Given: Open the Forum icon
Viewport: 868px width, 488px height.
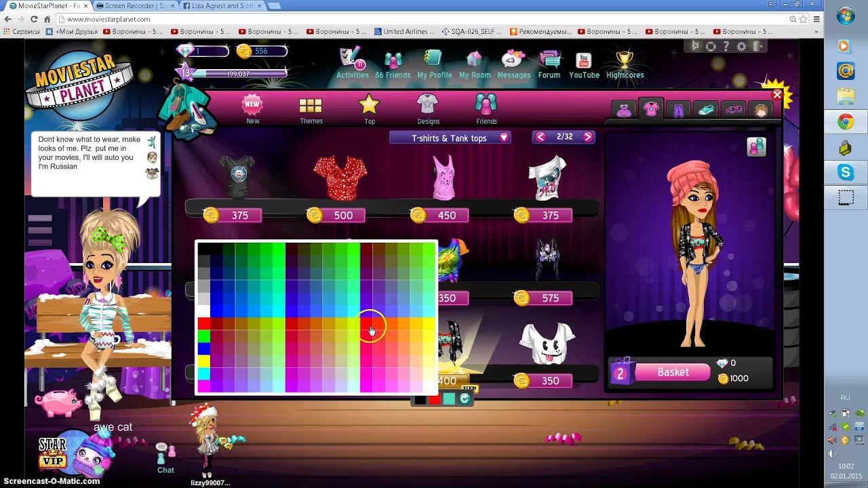Looking at the screenshot, I should pyautogui.click(x=549, y=60).
